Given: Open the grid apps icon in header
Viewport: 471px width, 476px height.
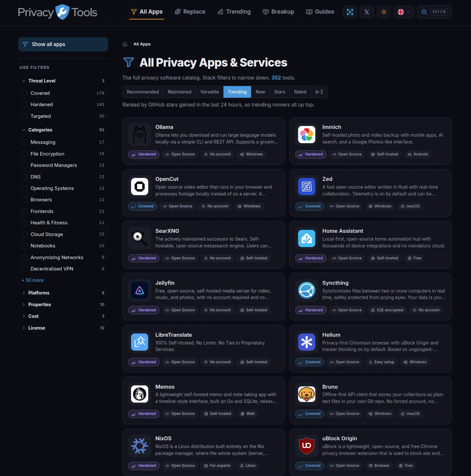Looking at the screenshot, I should click(x=350, y=12).
